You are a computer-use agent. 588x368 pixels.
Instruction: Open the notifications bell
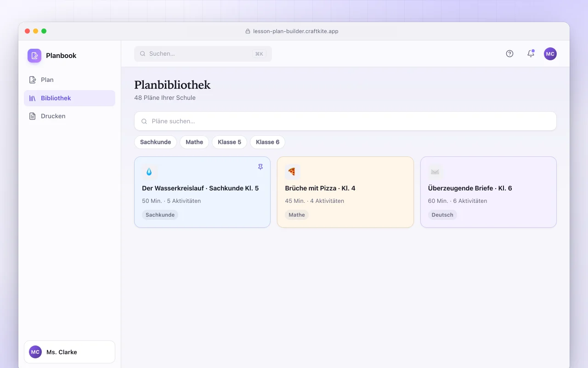click(x=531, y=54)
